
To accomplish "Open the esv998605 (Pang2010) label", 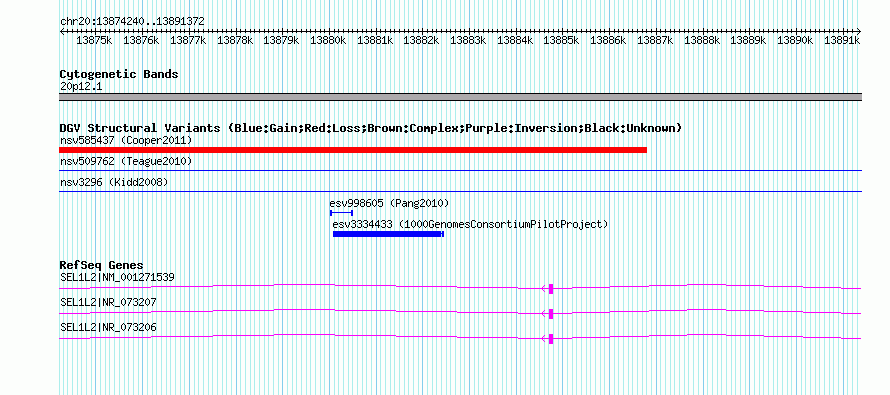I will [x=389, y=203].
